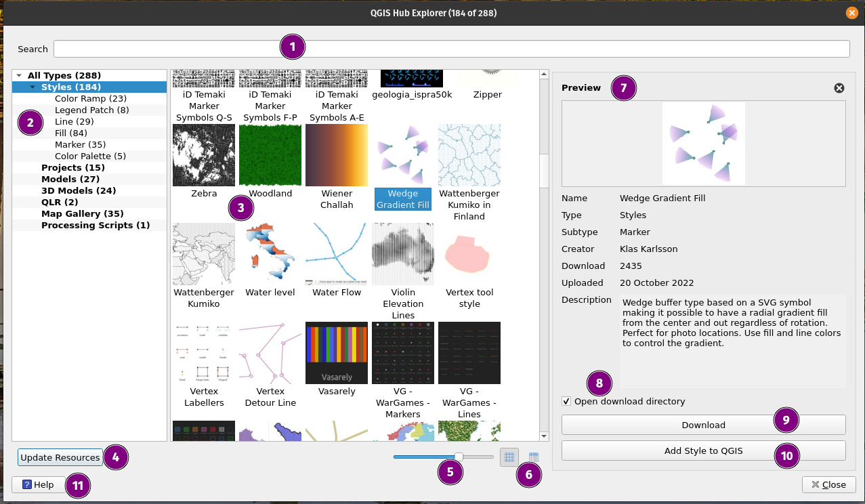Select the Zebra style thumbnail
The image size is (865, 504).
point(204,155)
